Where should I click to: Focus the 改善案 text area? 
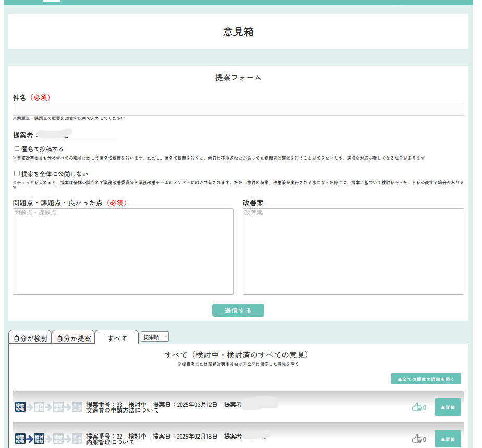353,251
